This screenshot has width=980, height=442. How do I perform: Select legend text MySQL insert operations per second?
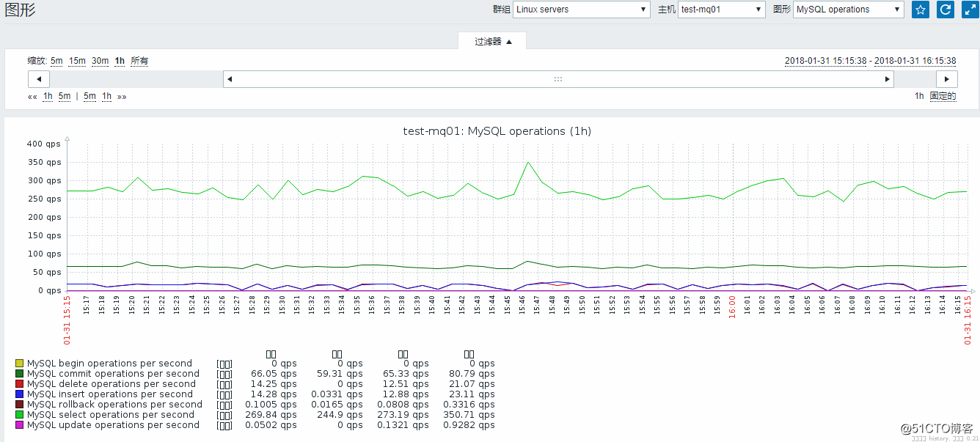coord(110,394)
